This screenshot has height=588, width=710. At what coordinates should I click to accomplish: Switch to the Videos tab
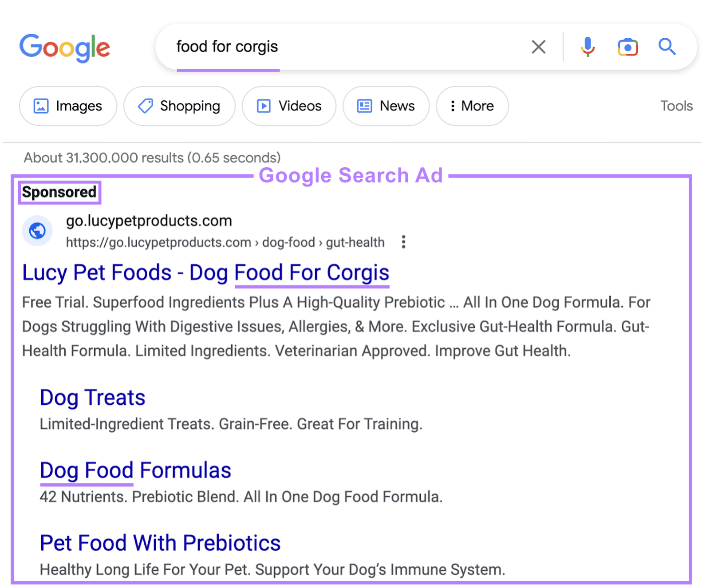(289, 106)
